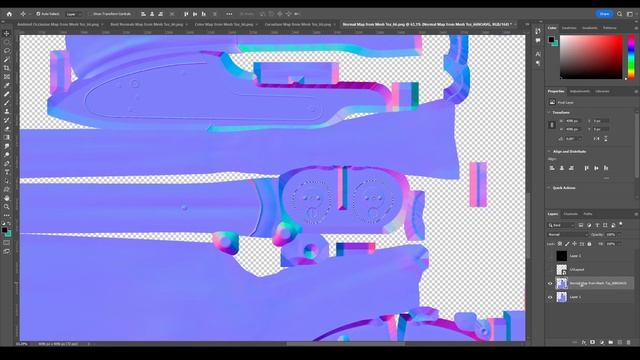The width and height of the screenshot is (640, 360).
Task: Click the create new layer icon
Action: coord(620,342)
